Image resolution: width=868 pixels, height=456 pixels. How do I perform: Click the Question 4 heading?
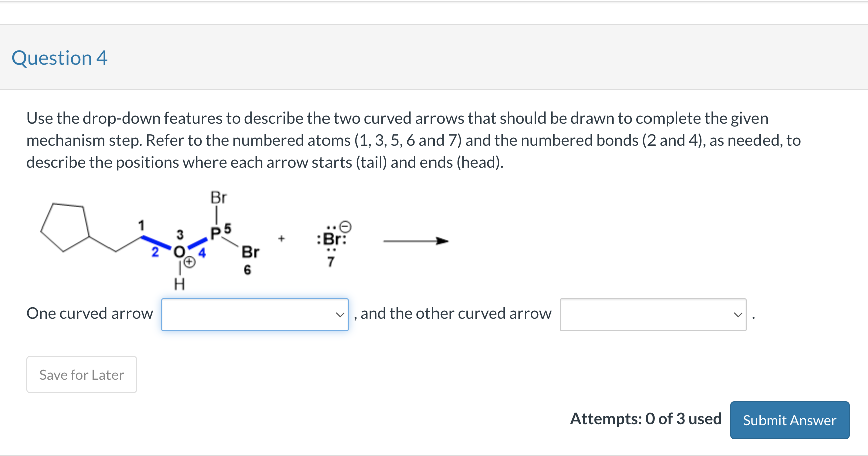tap(60, 58)
